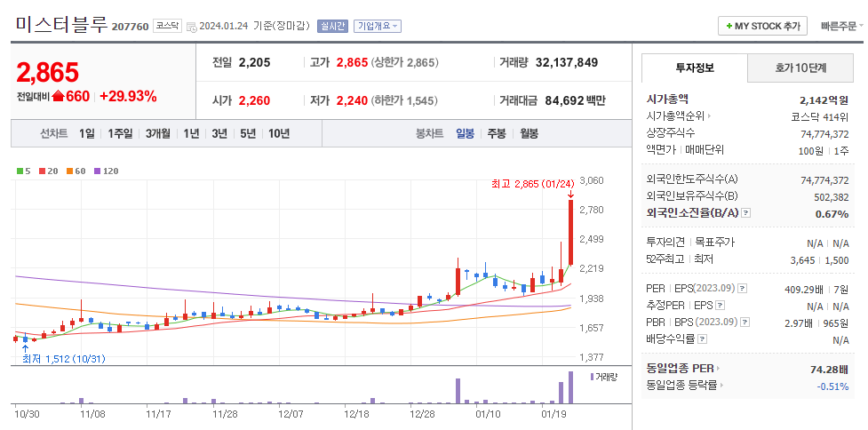868x430 pixels.
Task: Click the arrow next to 동일업종 PER
Action: tap(719, 369)
